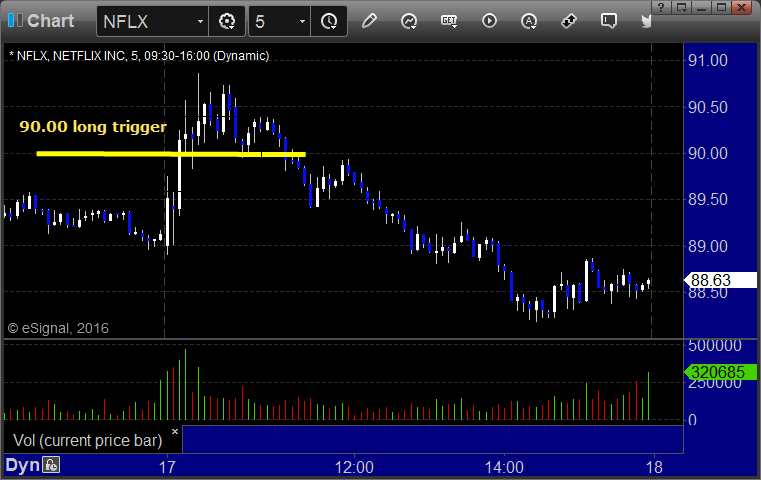Open the comment bubble icon
The height and width of the screenshot is (480, 761).
[x=609, y=21]
